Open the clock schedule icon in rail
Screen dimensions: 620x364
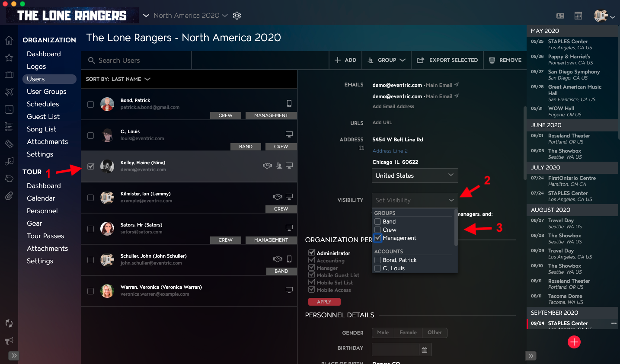coord(9,109)
